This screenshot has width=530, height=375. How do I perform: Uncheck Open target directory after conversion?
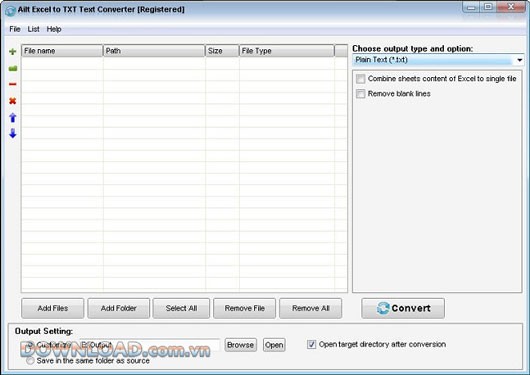[311, 345]
